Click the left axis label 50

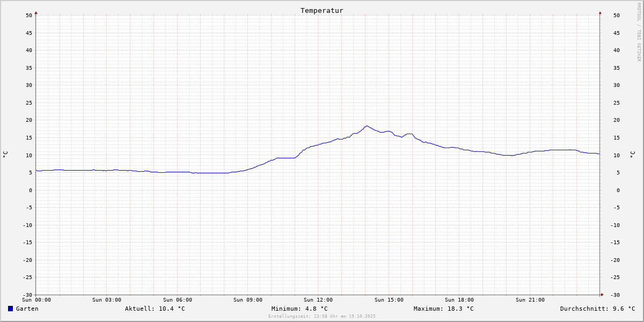pos(30,15)
